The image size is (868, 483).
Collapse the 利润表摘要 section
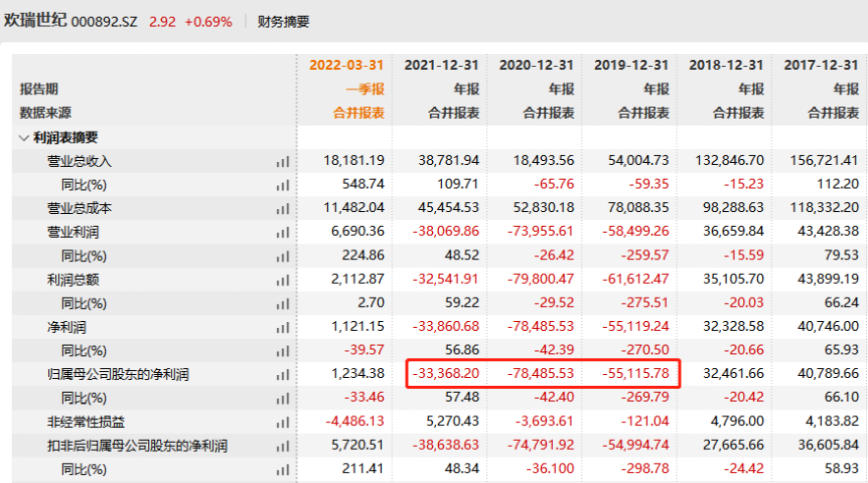[x=25, y=137]
